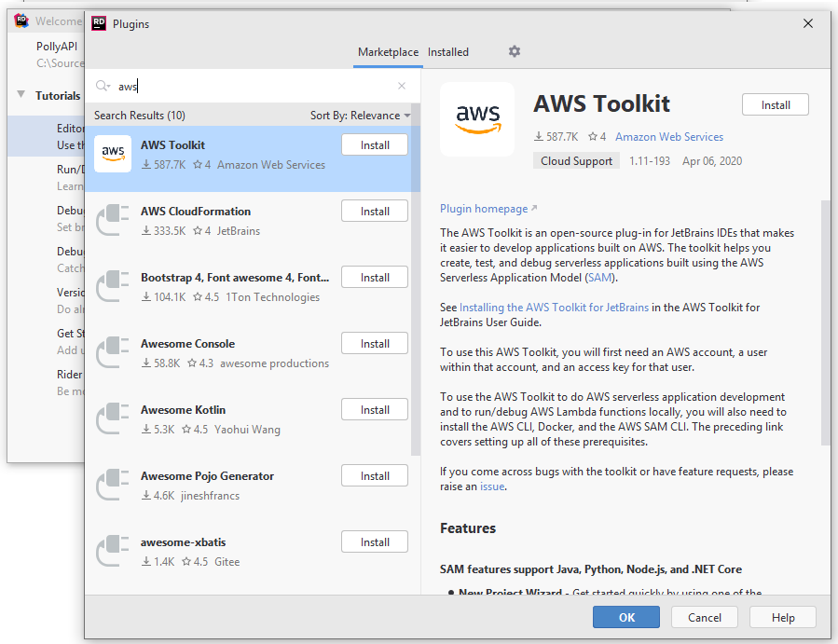Click the Bootstrap 4 plugin icon
The width and height of the screenshot is (838, 644).
[113, 286]
